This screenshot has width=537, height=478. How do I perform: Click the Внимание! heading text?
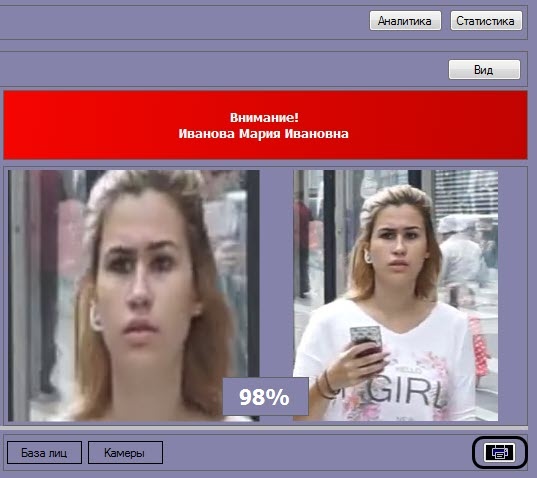(264, 117)
